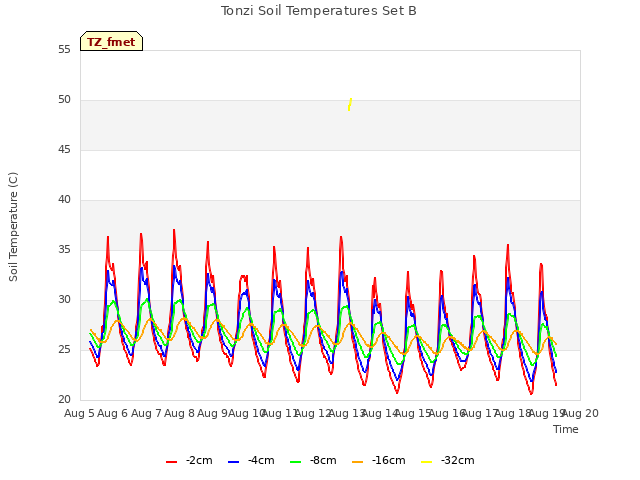Click the chart title Tonzi Soil Temperatures Set B
Viewport: 640px width, 480px height.
pyautogui.click(x=318, y=11)
